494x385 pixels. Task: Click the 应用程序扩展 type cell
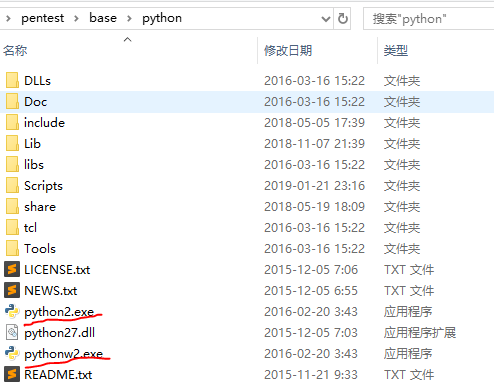pyautogui.click(x=420, y=333)
